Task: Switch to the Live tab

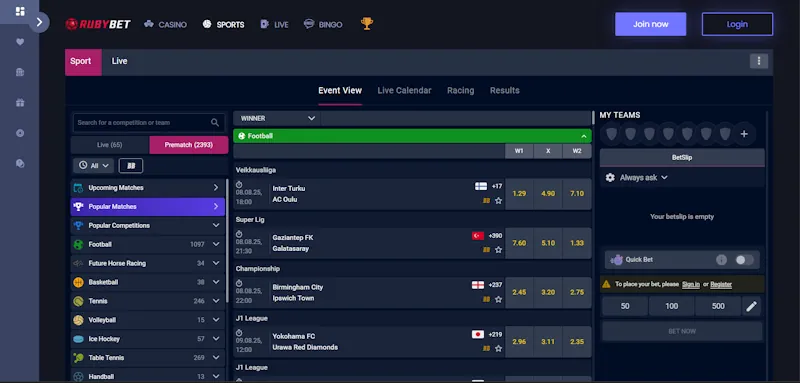Action: click(119, 61)
